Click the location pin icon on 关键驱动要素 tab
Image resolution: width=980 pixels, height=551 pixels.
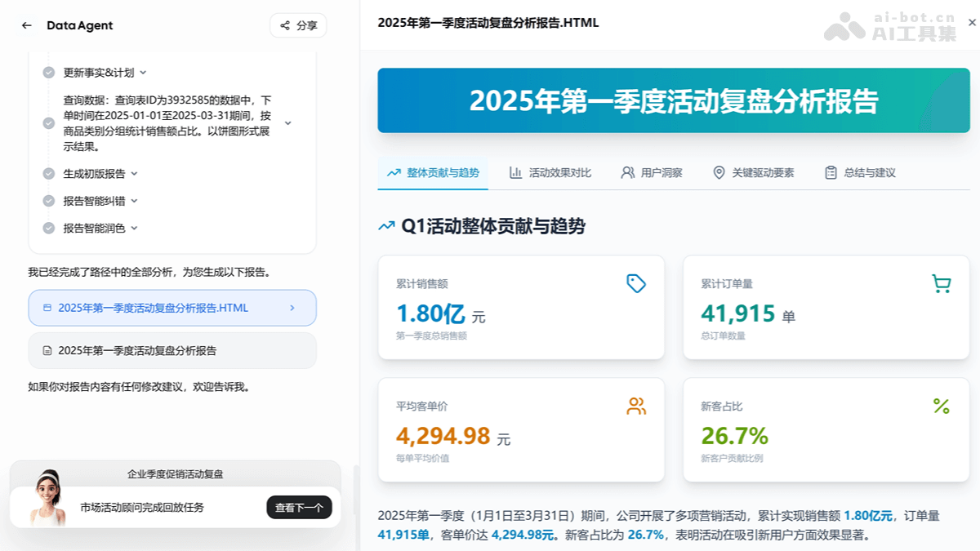click(719, 172)
